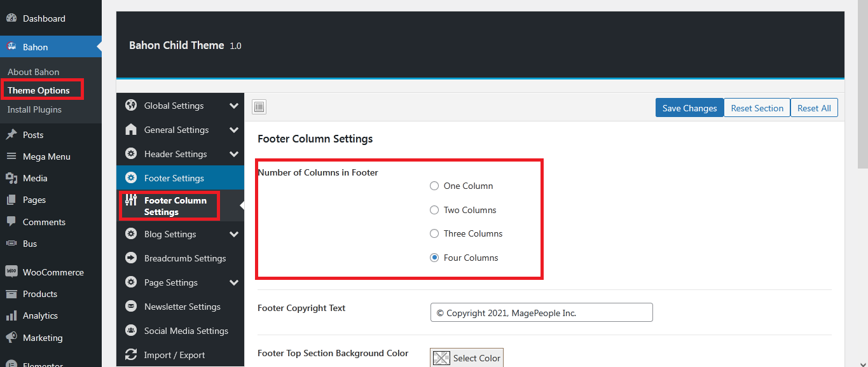Click the Import / Export refresh icon
The image size is (868, 367).
(x=131, y=355)
